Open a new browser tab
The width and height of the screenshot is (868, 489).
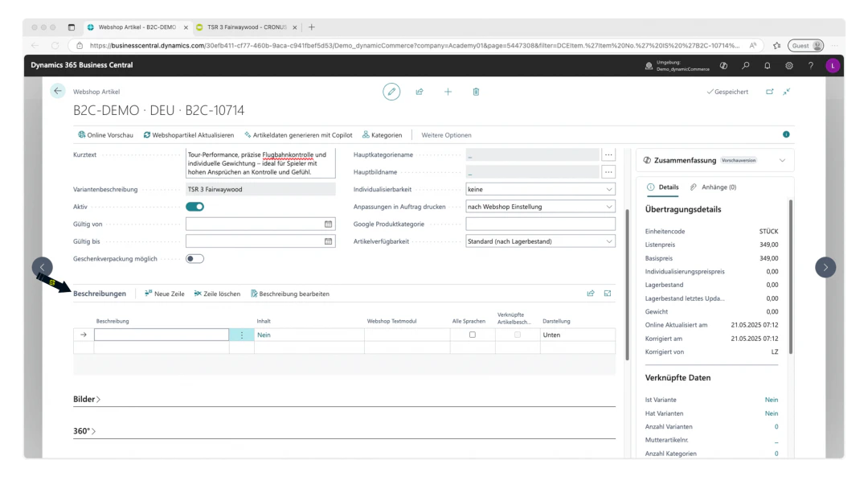[x=312, y=27]
